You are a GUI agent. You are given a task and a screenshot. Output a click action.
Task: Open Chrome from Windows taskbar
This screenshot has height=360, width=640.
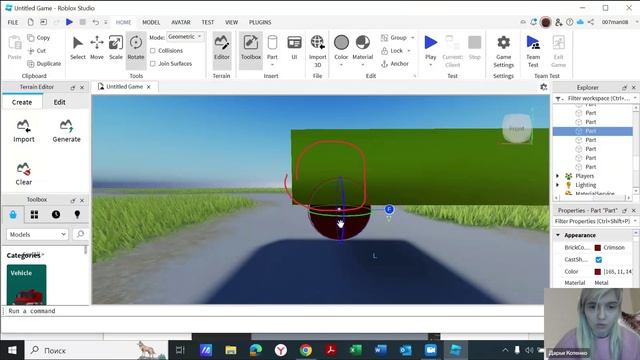(x=305, y=350)
